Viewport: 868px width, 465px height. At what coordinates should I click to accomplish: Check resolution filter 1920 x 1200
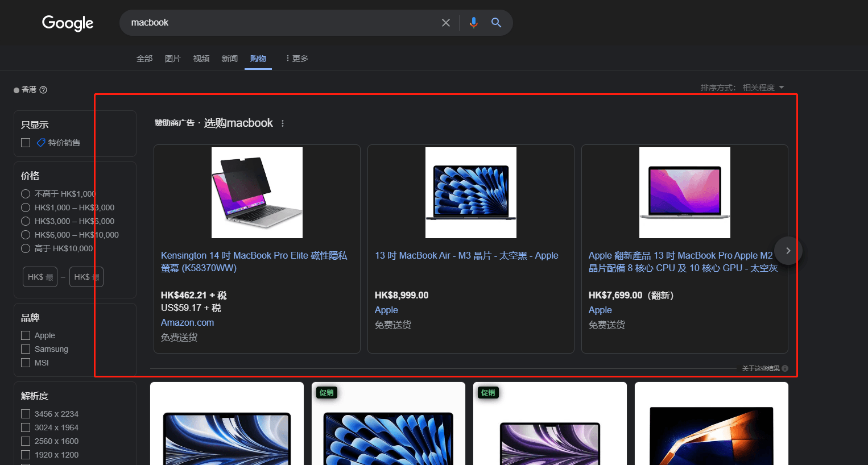[26, 455]
